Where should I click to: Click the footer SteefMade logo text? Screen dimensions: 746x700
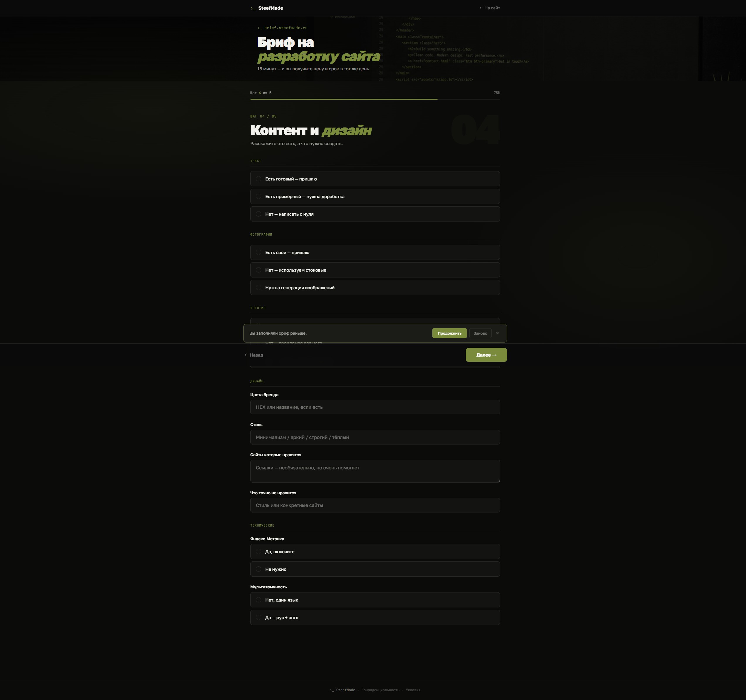click(x=342, y=690)
